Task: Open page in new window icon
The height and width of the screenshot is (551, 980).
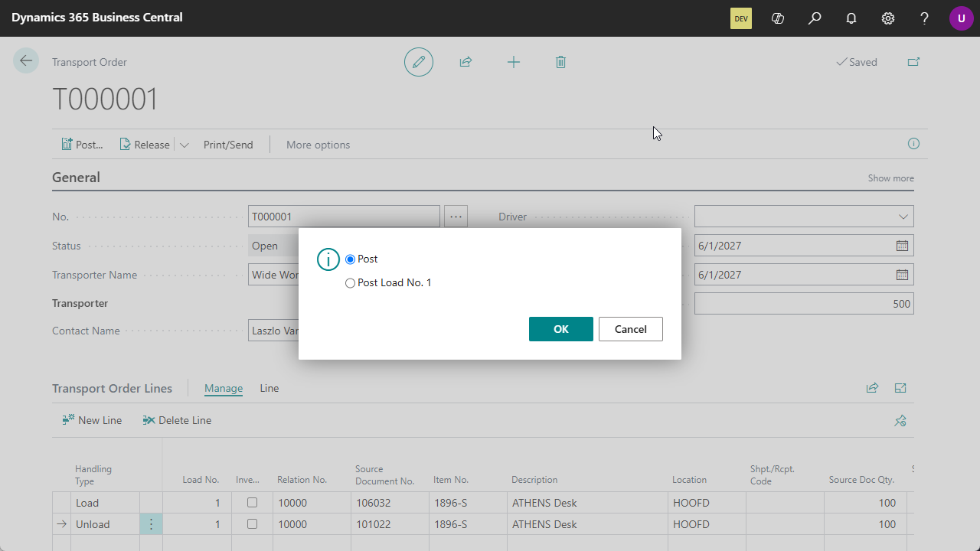Action: click(913, 62)
